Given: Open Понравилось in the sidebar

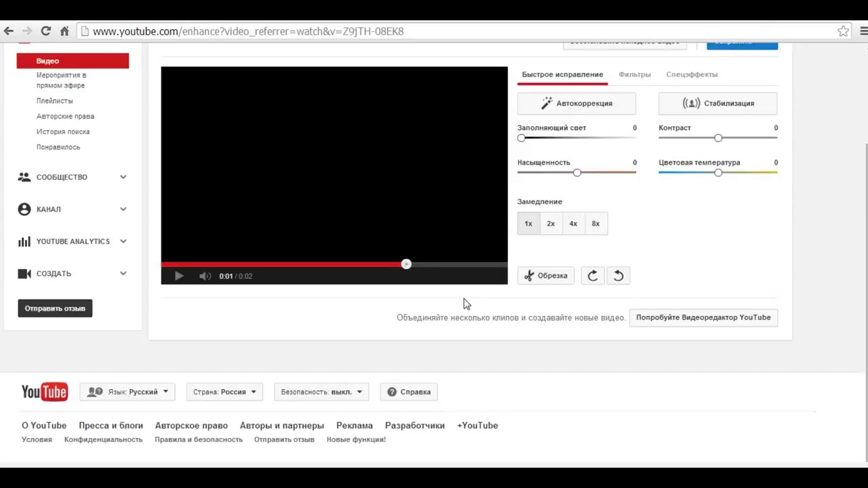Looking at the screenshot, I should pos(58,147).
